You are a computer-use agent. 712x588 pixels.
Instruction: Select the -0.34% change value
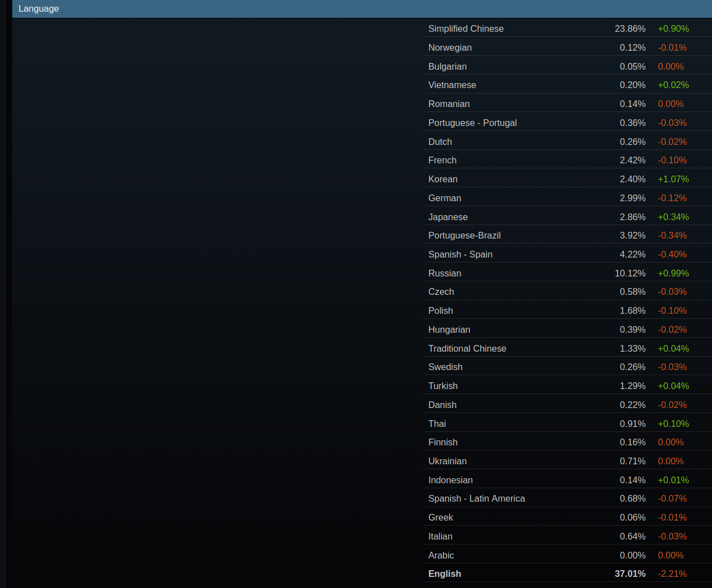672,235
